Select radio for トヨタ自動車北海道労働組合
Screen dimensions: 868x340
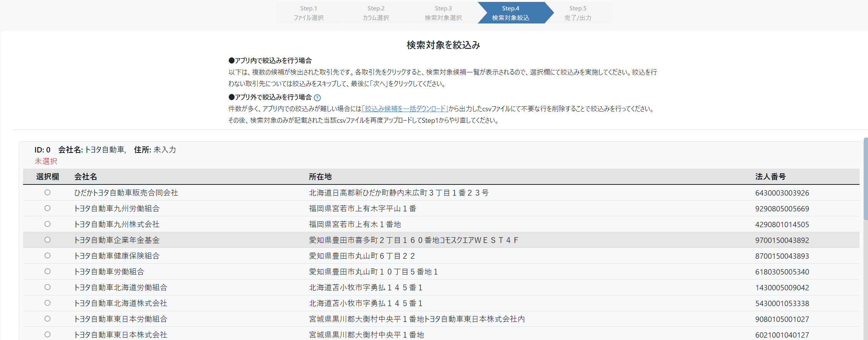coord(47,287)
